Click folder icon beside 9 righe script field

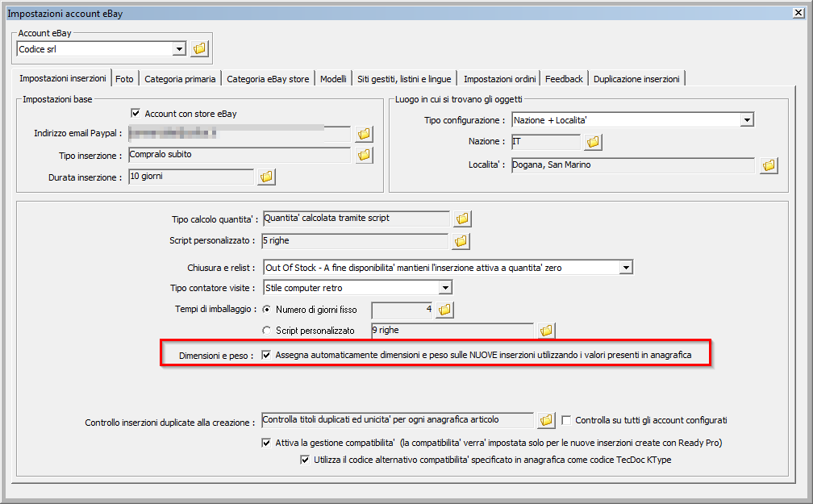coord(546,331)
